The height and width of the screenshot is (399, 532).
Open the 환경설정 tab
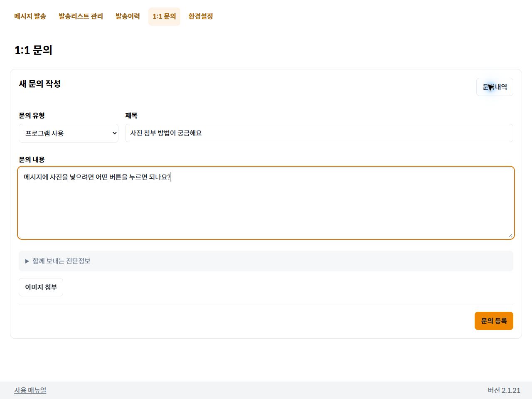[x=201, y=16]
